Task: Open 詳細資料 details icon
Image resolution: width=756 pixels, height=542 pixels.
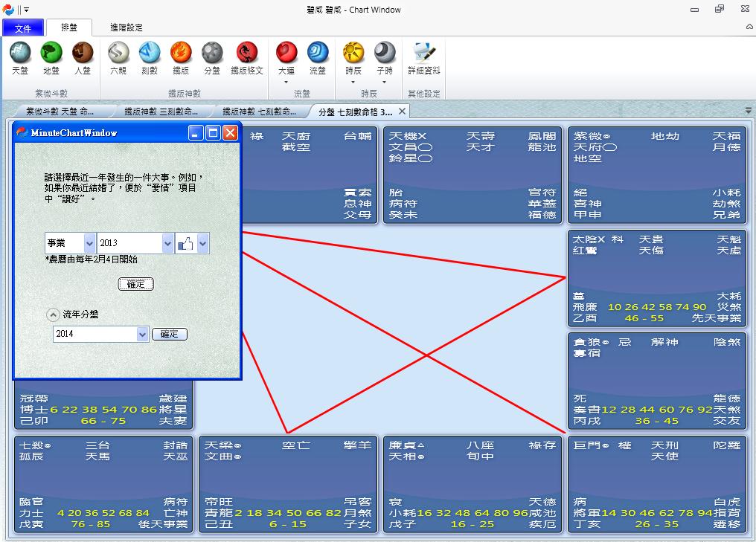Action: [424, 54]
